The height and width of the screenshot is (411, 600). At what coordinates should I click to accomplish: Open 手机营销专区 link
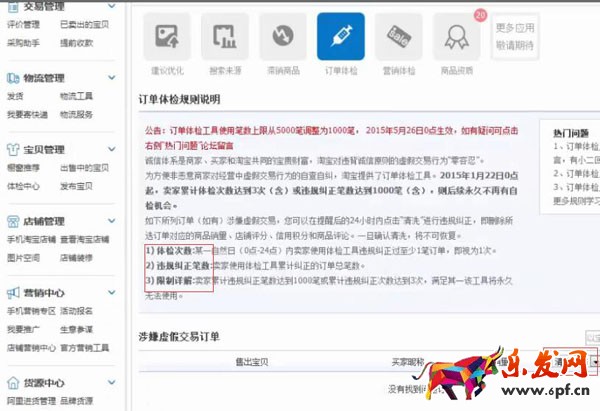31,311
